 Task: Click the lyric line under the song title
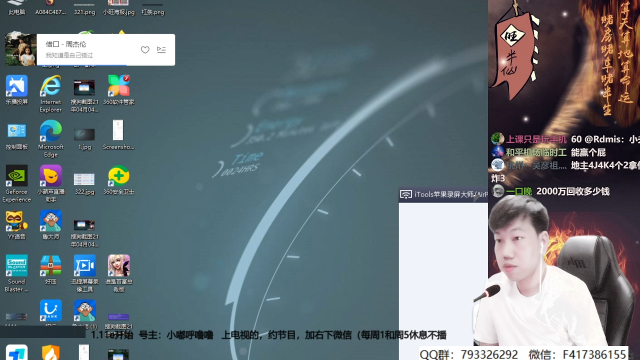69,55
